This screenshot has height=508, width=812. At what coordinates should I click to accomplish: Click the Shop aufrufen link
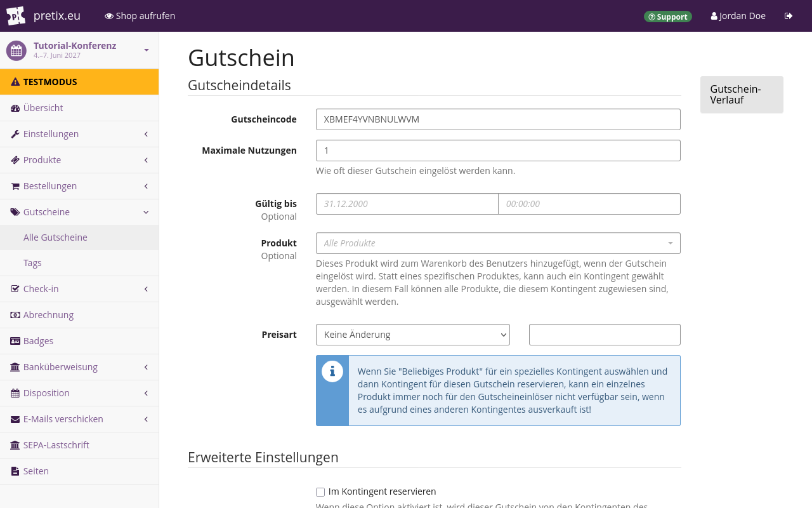pos(140,16)
